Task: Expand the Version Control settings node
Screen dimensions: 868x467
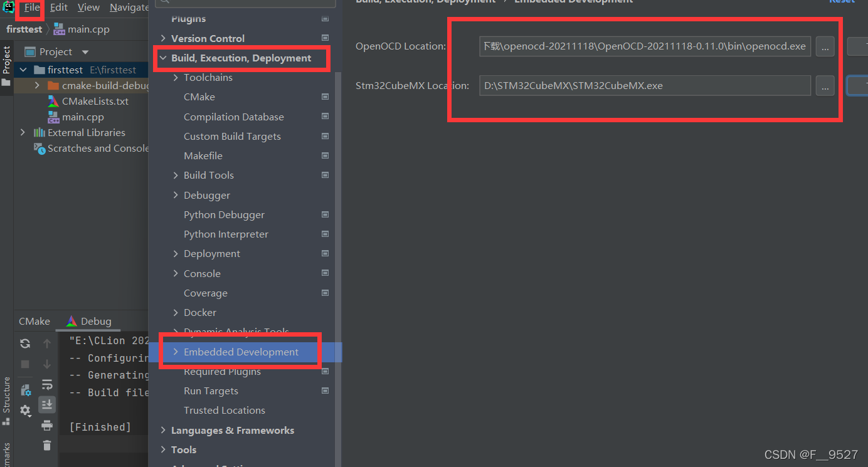Action: 164,38
